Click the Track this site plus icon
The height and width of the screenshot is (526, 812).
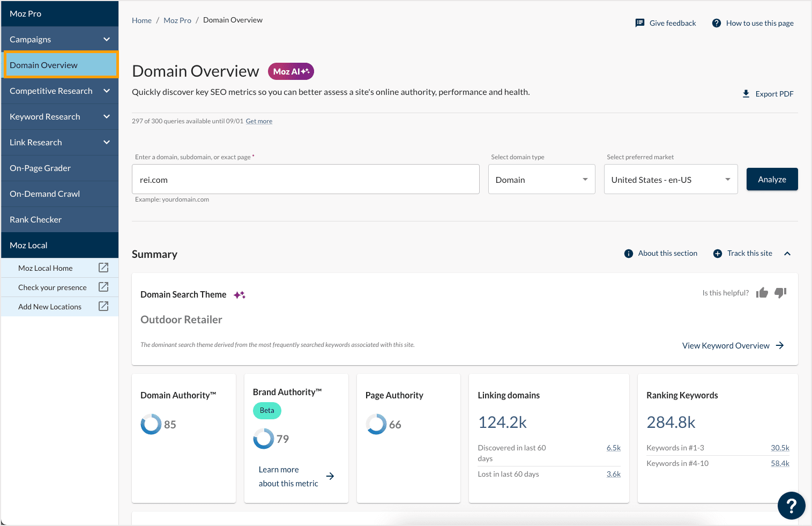718,254
